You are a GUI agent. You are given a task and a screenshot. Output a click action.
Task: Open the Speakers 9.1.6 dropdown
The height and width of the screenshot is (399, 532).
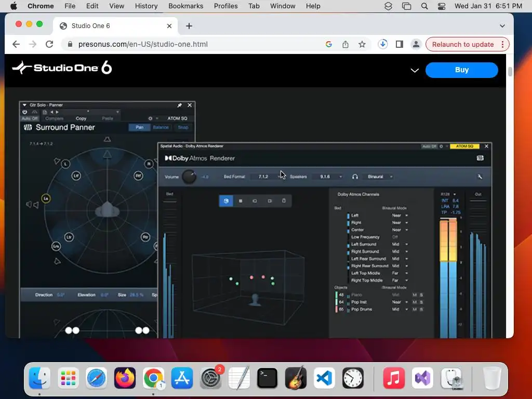tap(328, 177)
